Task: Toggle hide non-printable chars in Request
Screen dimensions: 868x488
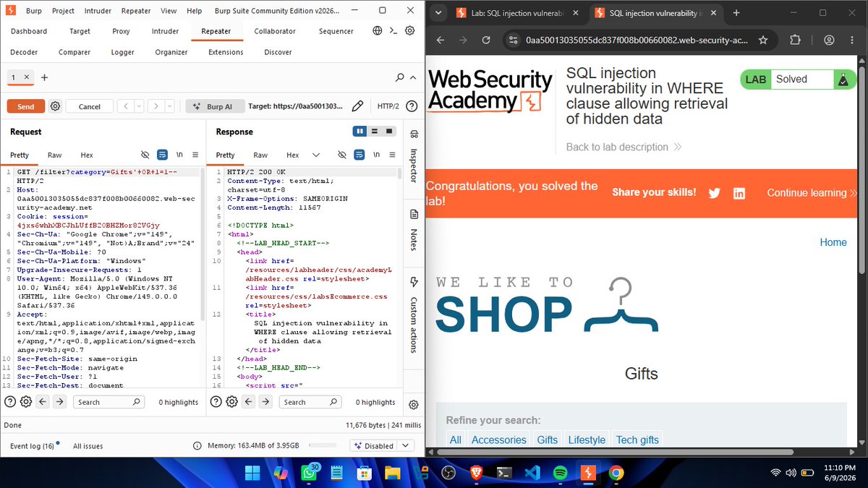Action: pos(145,155)
